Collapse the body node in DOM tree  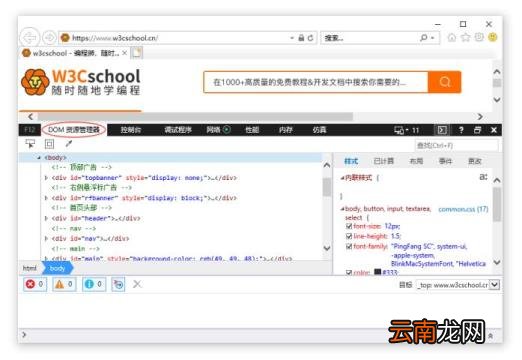[x=39, y=158]
